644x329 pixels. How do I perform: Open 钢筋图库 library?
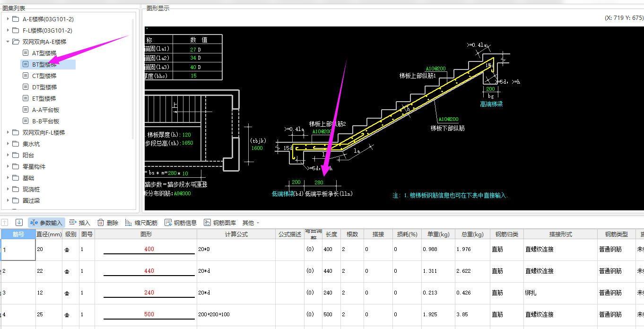tap(220, 223)
